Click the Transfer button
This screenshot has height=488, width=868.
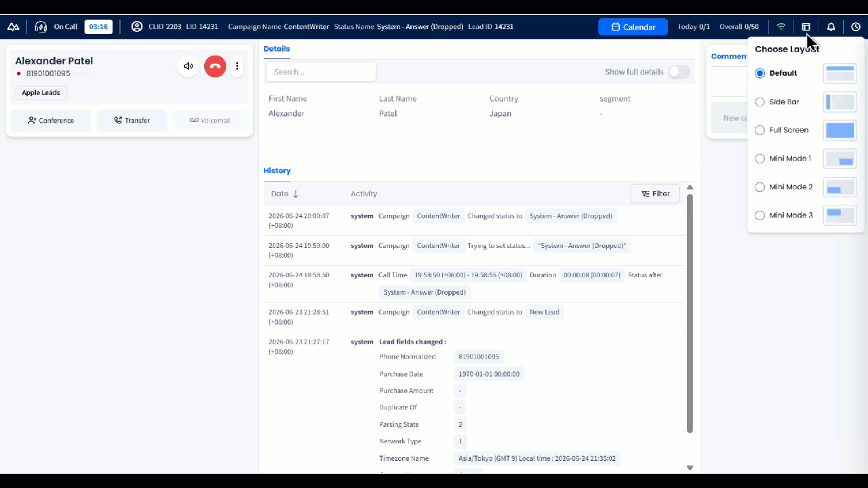coord(132,121)
